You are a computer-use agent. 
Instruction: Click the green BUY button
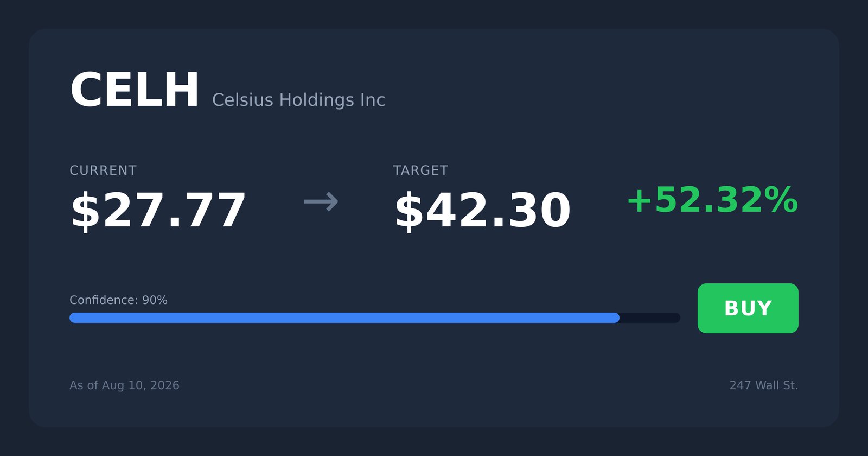coord(748,308)
